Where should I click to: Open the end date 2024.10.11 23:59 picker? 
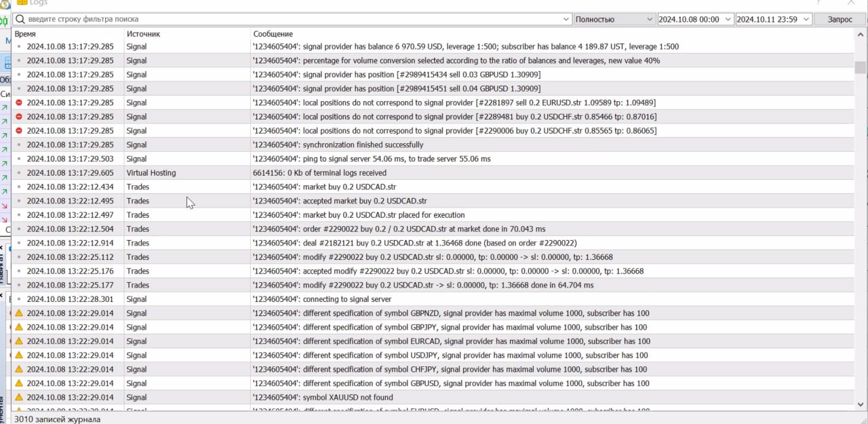[x=774, y=19]
